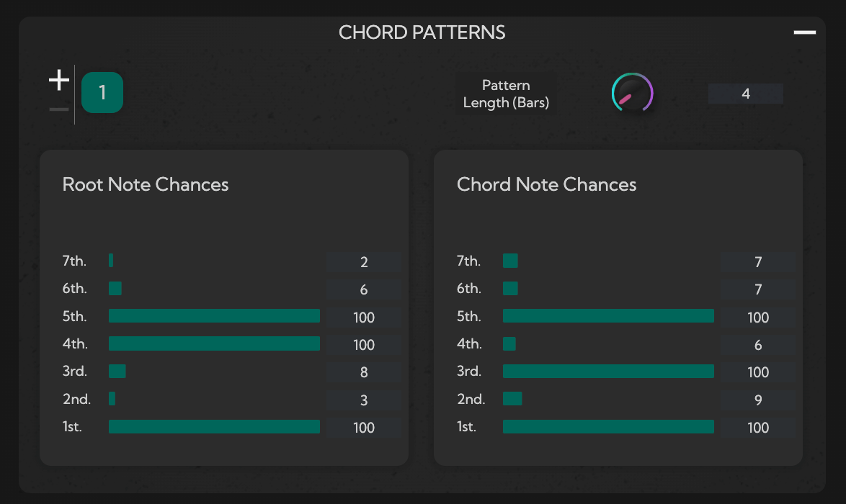This screenshot has height=504, width=846.
Task: Click the Pattern Length (Bars) label
Action: coord(506,94)
